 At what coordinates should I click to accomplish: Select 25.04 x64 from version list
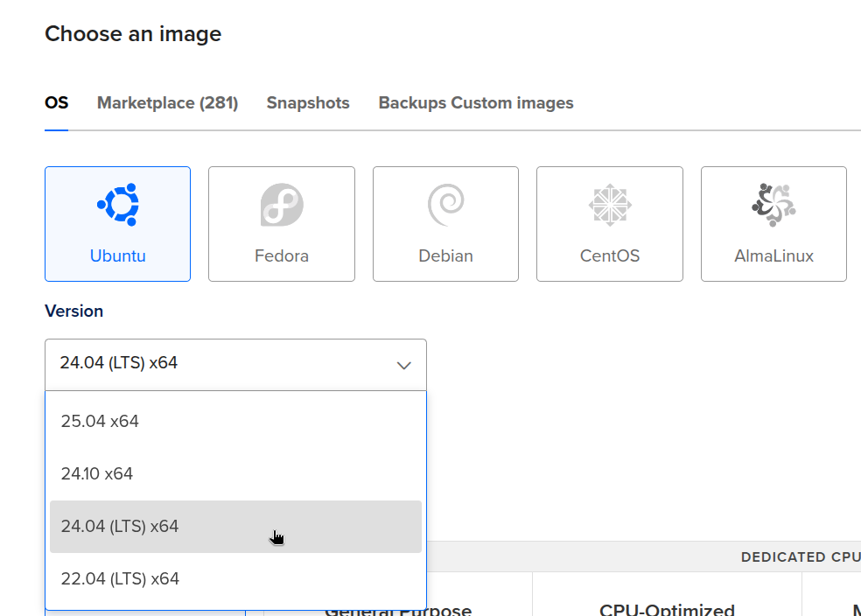click(x=235, y=421)
